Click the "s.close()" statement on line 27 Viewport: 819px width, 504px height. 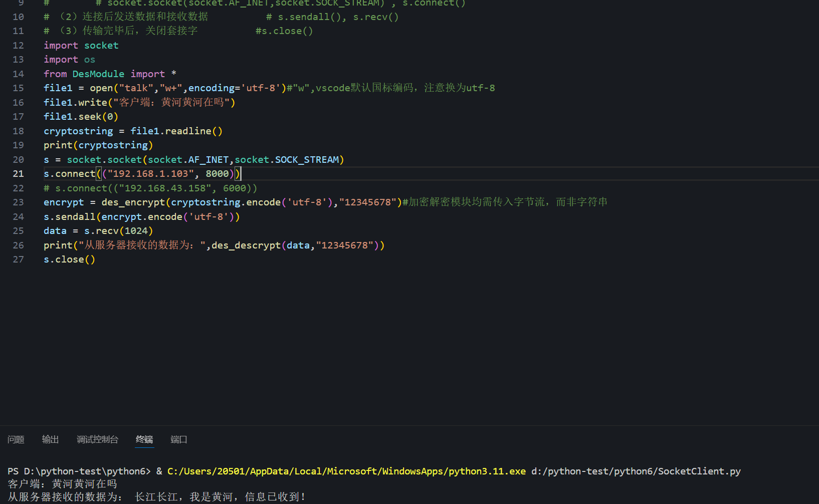70,260
